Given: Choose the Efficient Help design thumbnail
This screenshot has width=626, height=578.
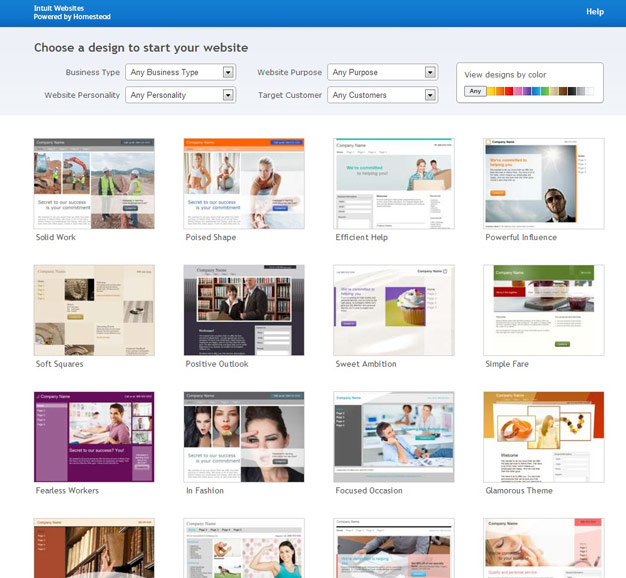Looking at the screenshot, I should pos(394,184).
